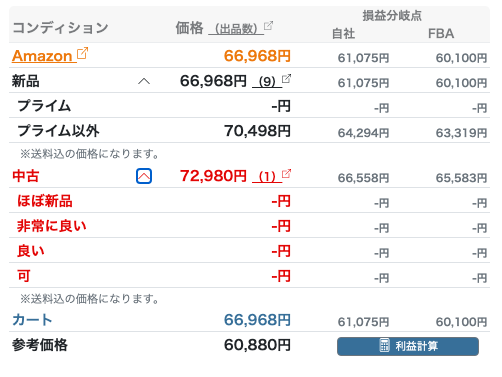Select the プライム row
This screenshot has width=502, height=377.
[x=249, y=106]
